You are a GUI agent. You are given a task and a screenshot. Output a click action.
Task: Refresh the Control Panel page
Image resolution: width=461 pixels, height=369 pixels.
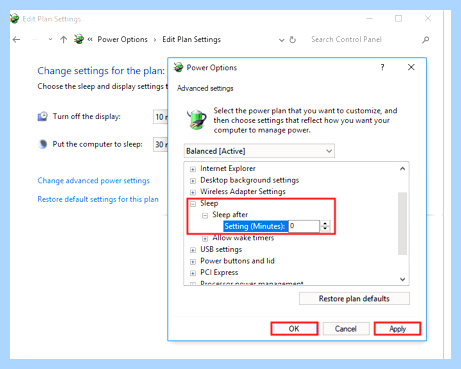click(293, 40)
